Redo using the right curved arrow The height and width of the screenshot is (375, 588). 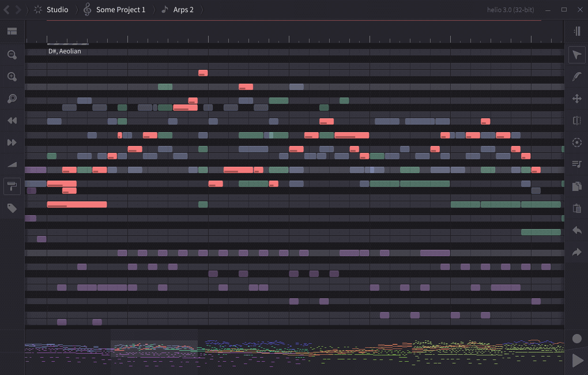tap(576, 252)
